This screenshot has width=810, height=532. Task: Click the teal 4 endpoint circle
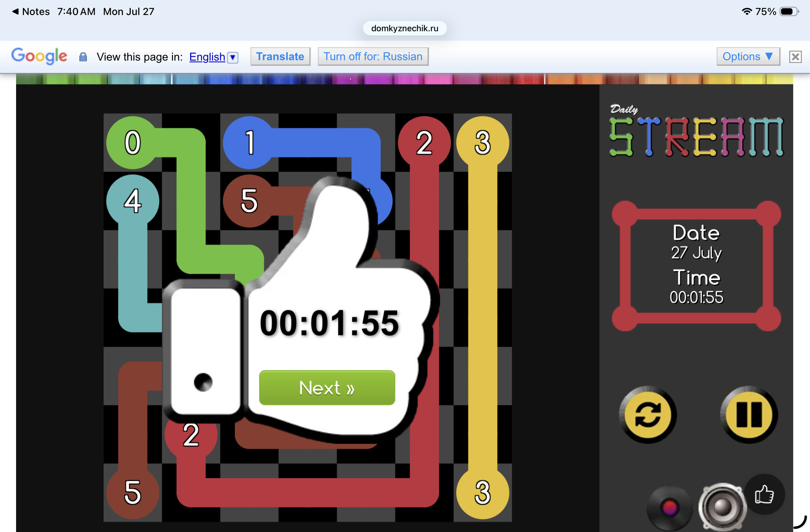[x=133, y=201]
